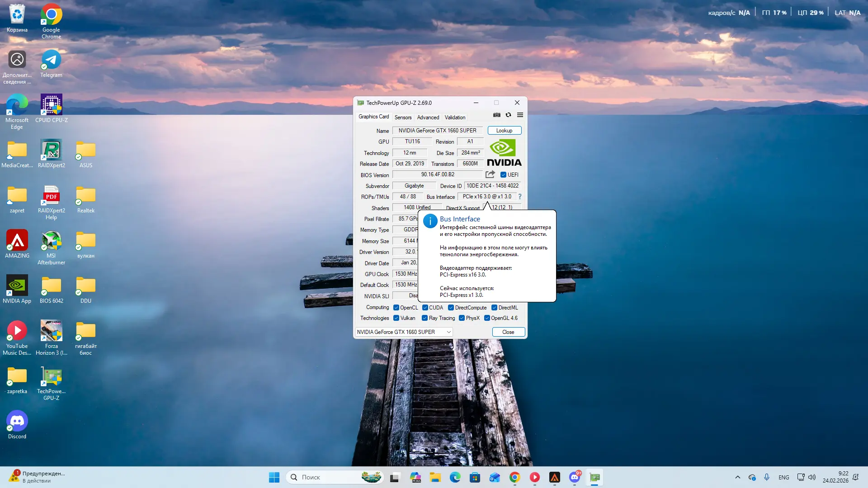Open File Explorer from the taskbar

coord(435,478)
